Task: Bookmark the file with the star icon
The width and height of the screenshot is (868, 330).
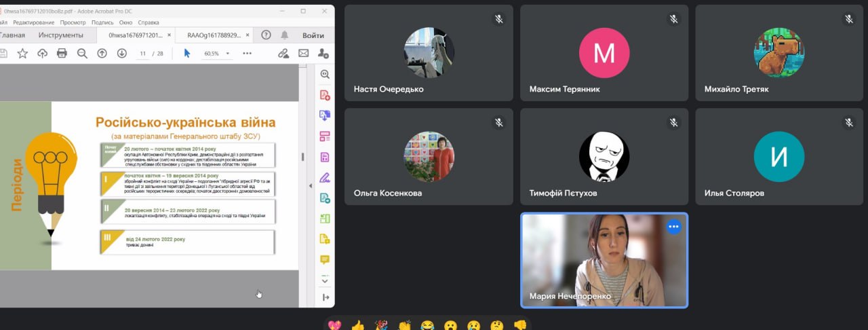Action: point(22,53)
